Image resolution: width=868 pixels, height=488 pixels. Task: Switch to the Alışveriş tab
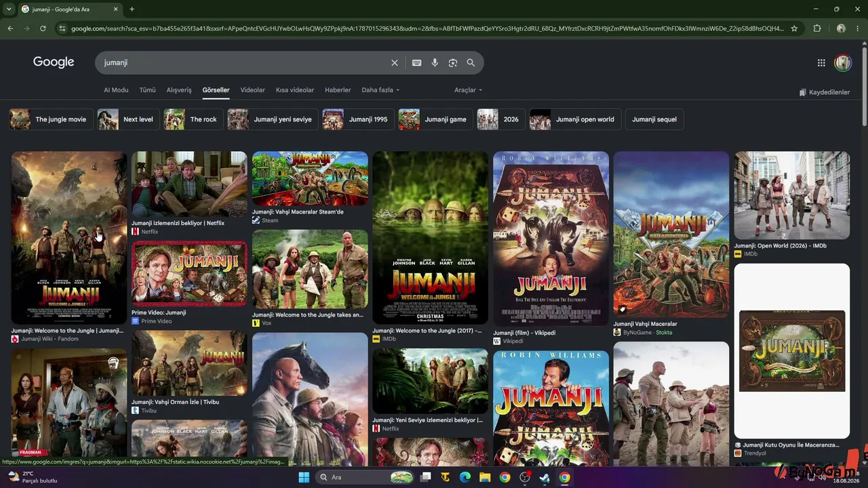[x=179, y=90]
